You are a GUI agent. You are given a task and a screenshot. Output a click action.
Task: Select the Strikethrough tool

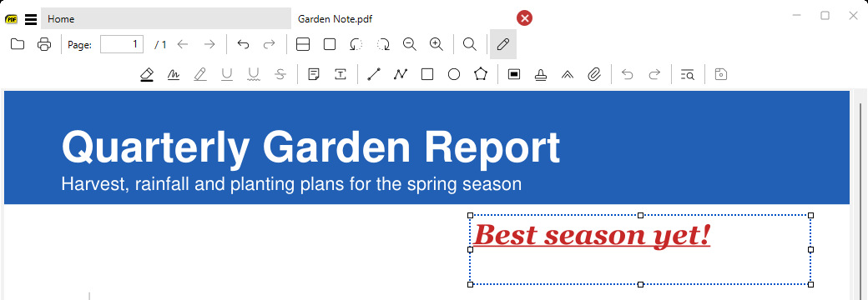click(280, 75)
